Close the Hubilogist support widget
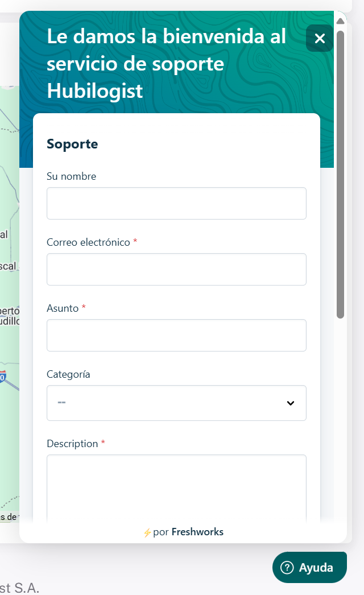Viewport: 364px width, 595px height. click(320, 38)
